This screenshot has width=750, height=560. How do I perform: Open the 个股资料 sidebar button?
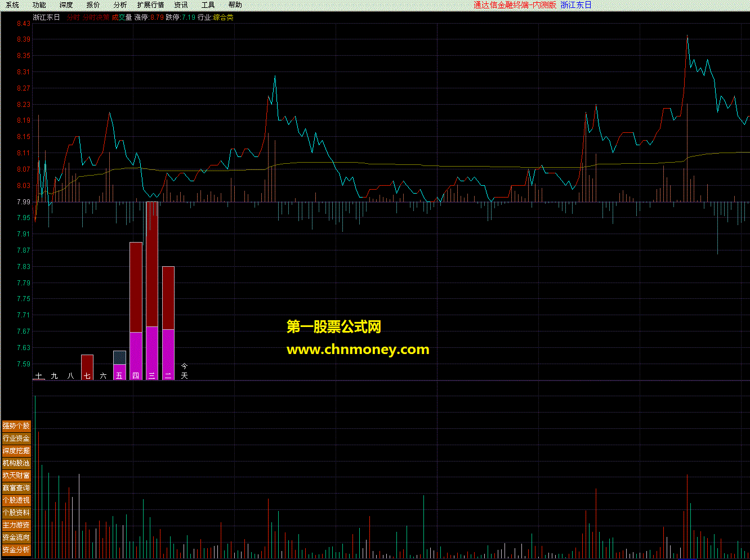click(16, 513)
